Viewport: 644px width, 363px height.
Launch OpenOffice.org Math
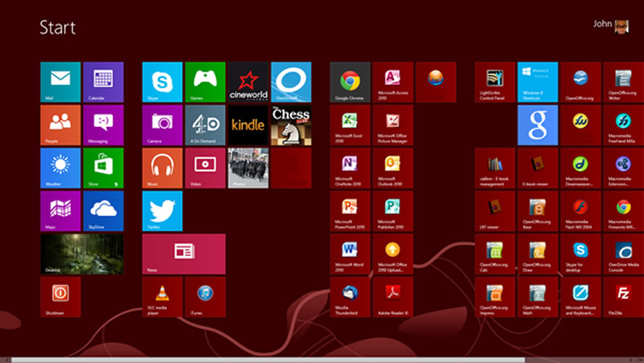(537, 297)
